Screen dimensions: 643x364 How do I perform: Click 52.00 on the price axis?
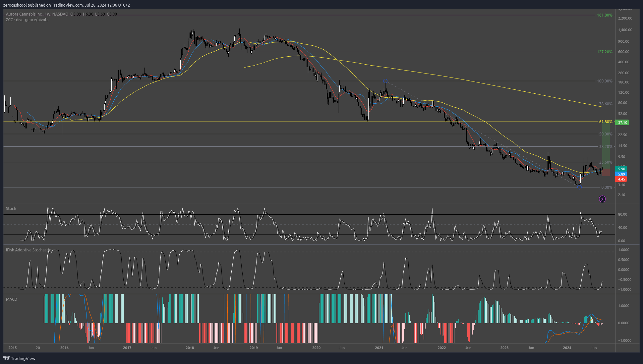tap(623, 114)
